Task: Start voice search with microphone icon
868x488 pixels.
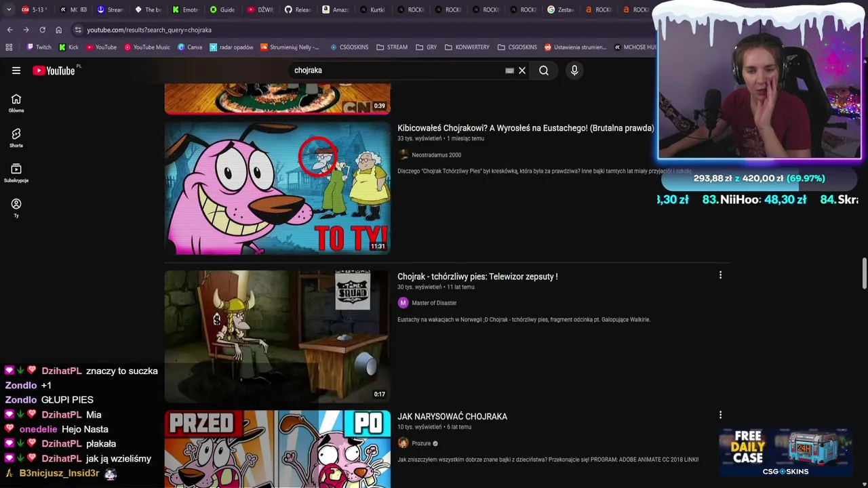Action: click(x=574, y=70)
